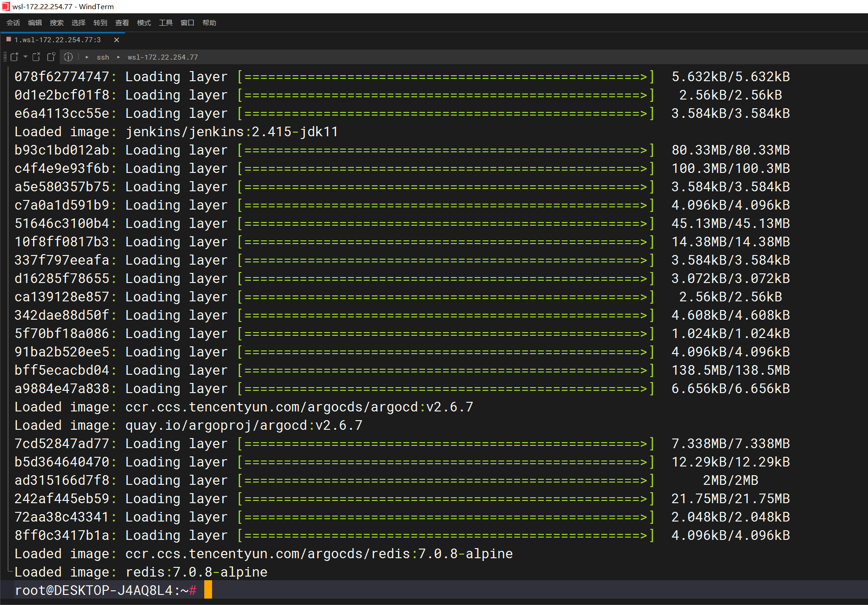The width and height of the screenshot is (868, 605).
Task: Click the close session icon in toolbar
Action: (36, 57)
